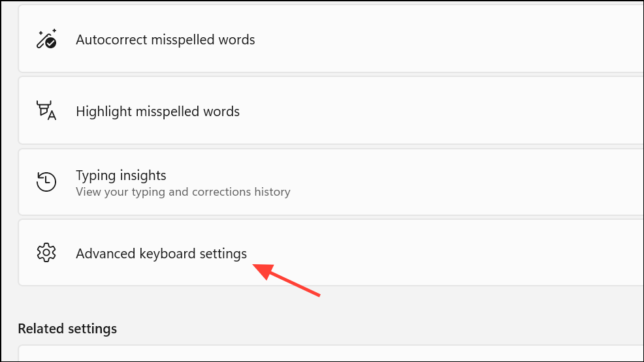
Task: Click the Advanced keyboard settings gear icon
Action: click(46, 252)
